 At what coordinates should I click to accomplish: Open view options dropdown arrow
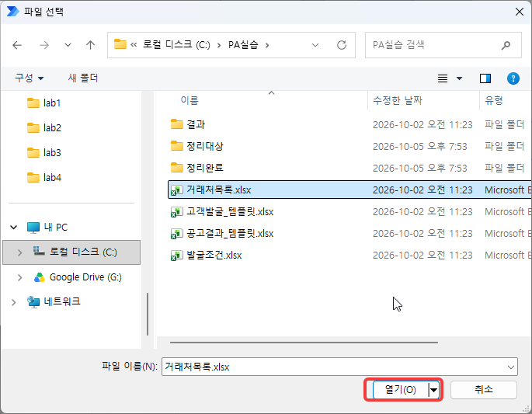tap(460, 78)
